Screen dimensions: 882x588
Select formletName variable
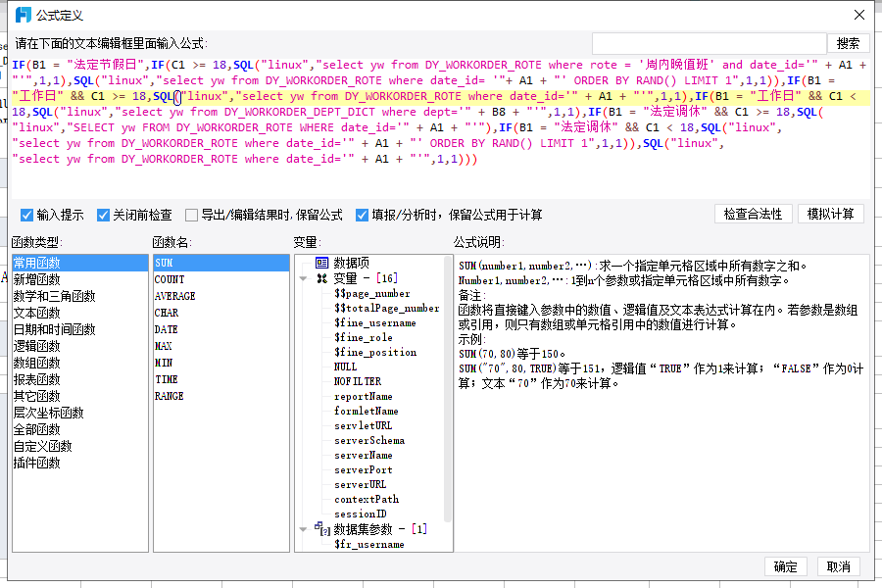click(367, 411)
